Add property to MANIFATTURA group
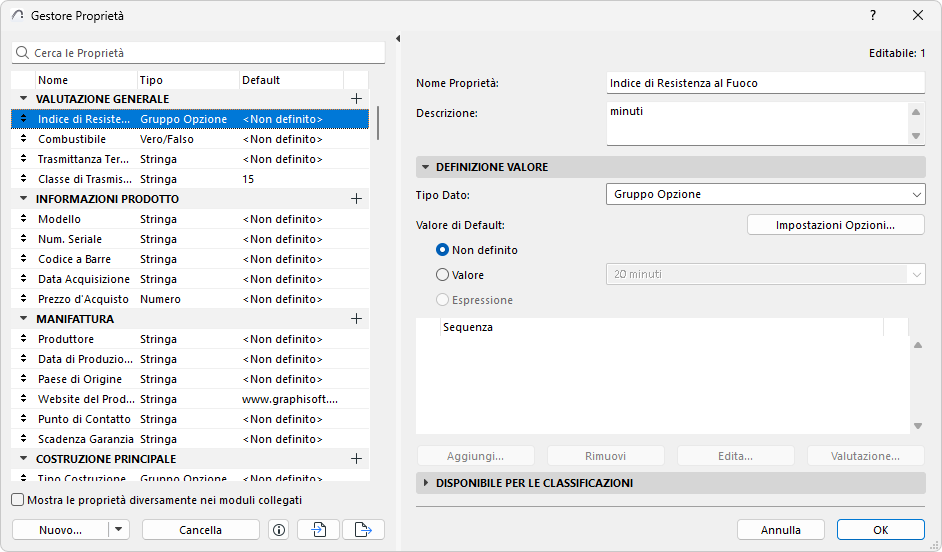This screenshot has width=942, height=552. pyautogui.click(x=356, y=319)
